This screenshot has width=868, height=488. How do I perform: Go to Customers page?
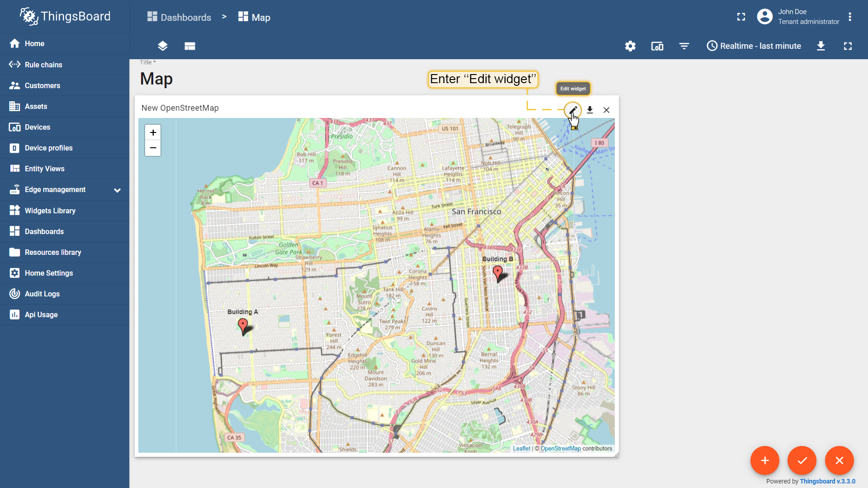(65, 85)
